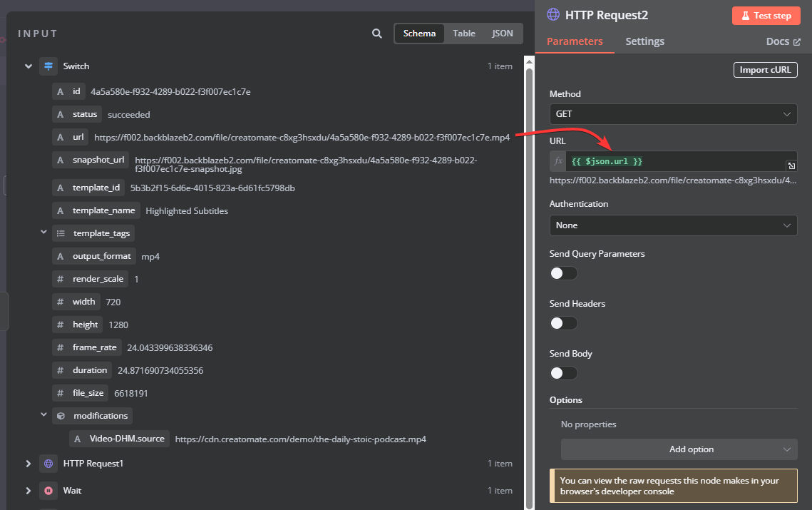The image size is (812, 510).
Task: Click the HTTP Request2 node title
Action: point(607,15)
